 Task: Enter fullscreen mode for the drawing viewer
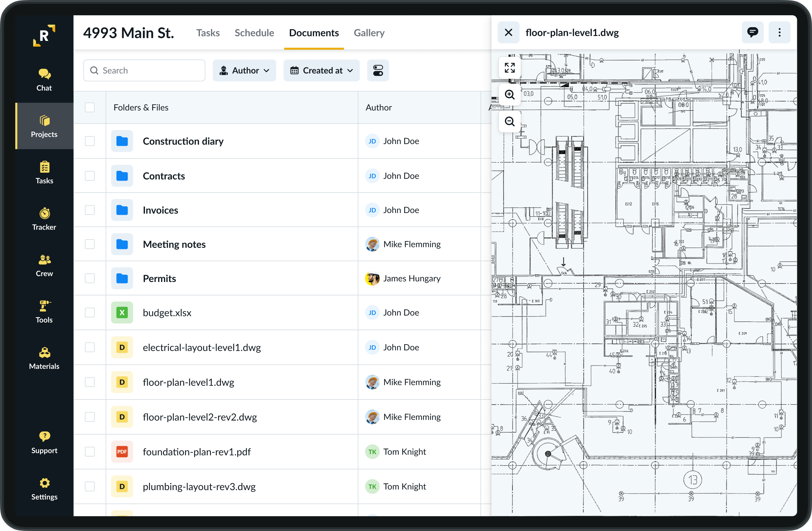tap(509, 67)
